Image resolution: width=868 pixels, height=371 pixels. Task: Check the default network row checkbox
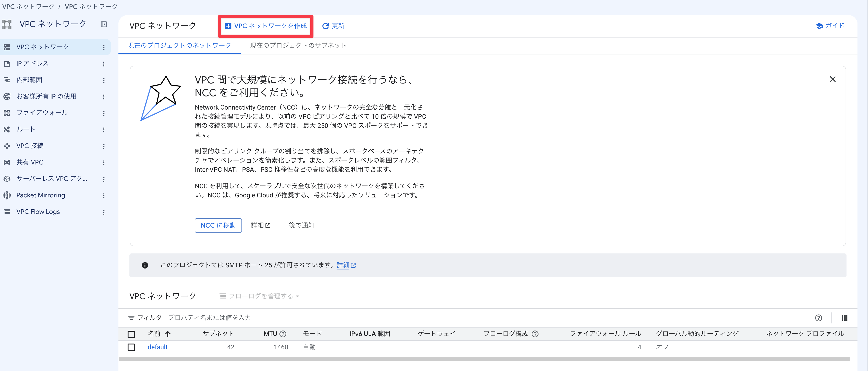(x=131, y=347)
